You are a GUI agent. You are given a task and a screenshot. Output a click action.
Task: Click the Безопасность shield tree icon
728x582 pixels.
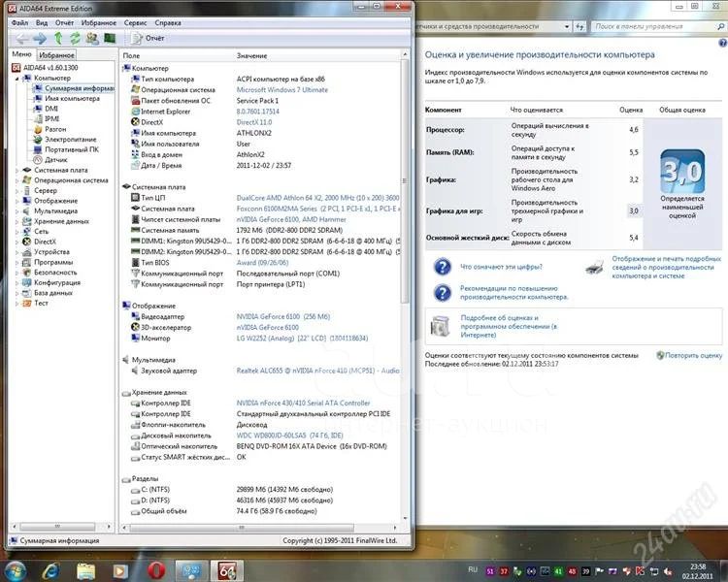tap(27, 273)
